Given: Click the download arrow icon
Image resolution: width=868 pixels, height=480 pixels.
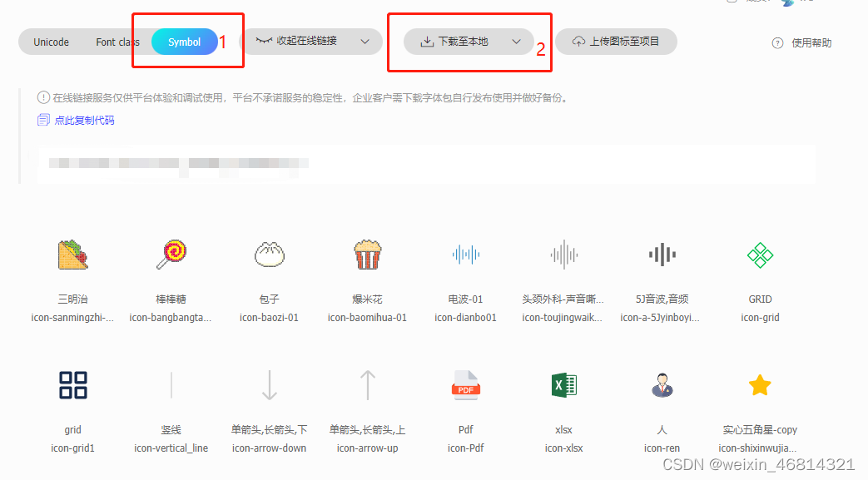Looking at the screenshot, I should [427, 42].
